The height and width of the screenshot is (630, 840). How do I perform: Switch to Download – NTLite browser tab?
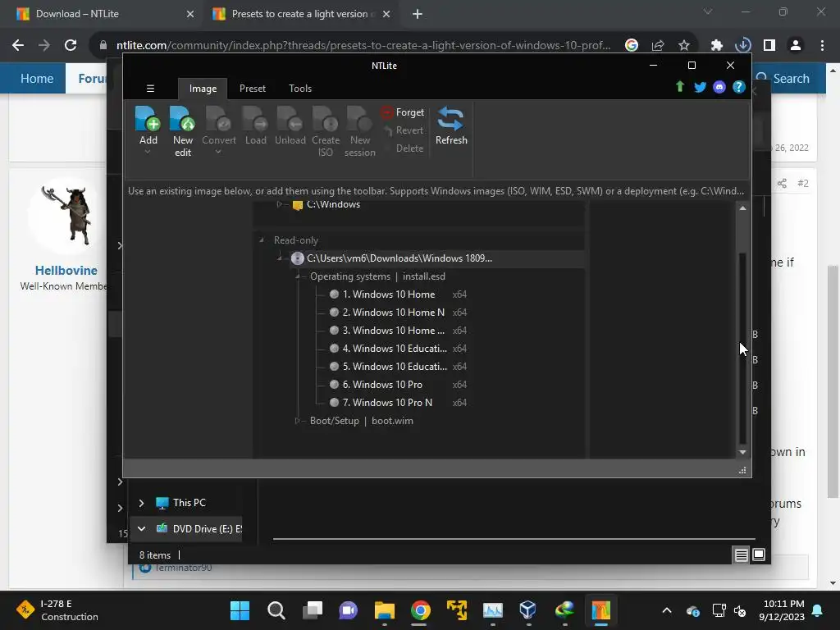point(106,14)
